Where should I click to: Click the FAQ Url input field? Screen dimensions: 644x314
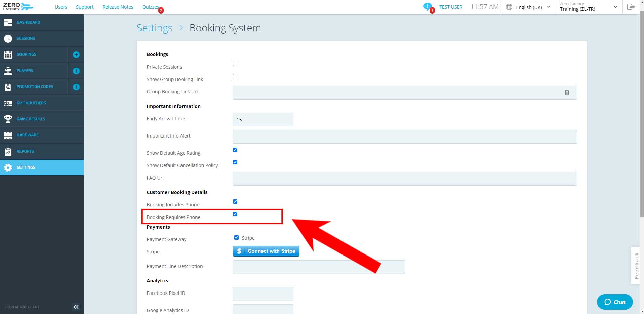405,179
